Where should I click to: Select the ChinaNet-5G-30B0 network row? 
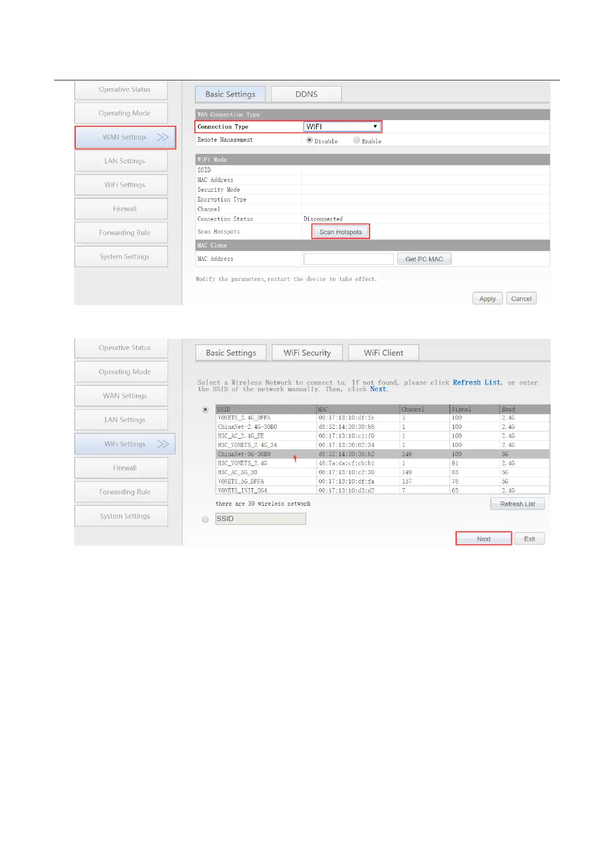pos(383,454)
